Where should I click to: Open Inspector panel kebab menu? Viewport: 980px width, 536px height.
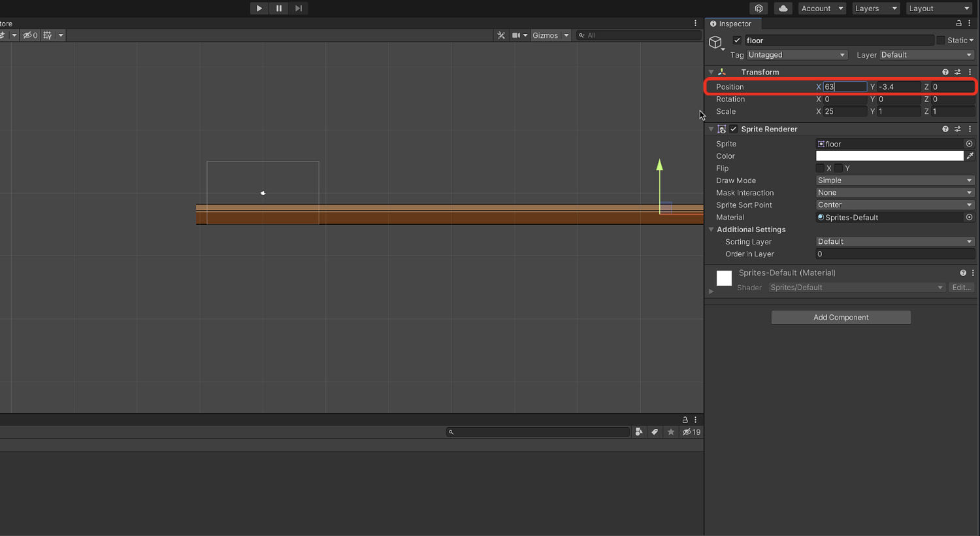pos(970,24)
